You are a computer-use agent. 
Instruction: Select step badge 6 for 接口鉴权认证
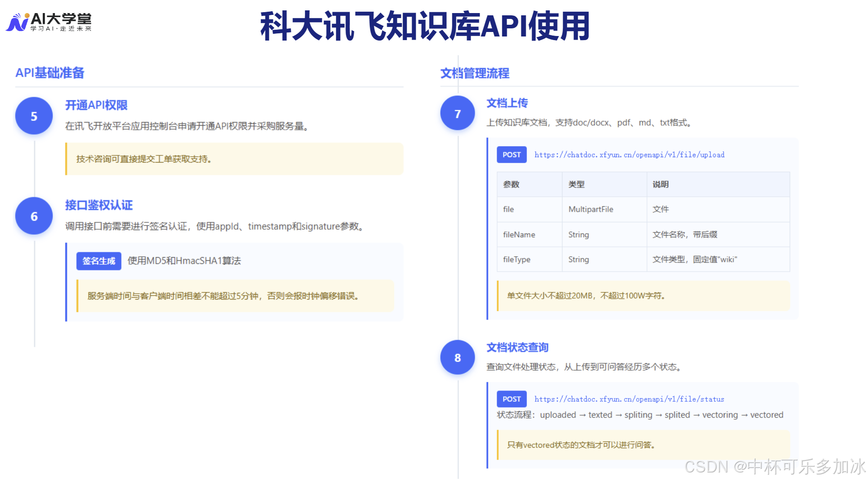point(33,216)
